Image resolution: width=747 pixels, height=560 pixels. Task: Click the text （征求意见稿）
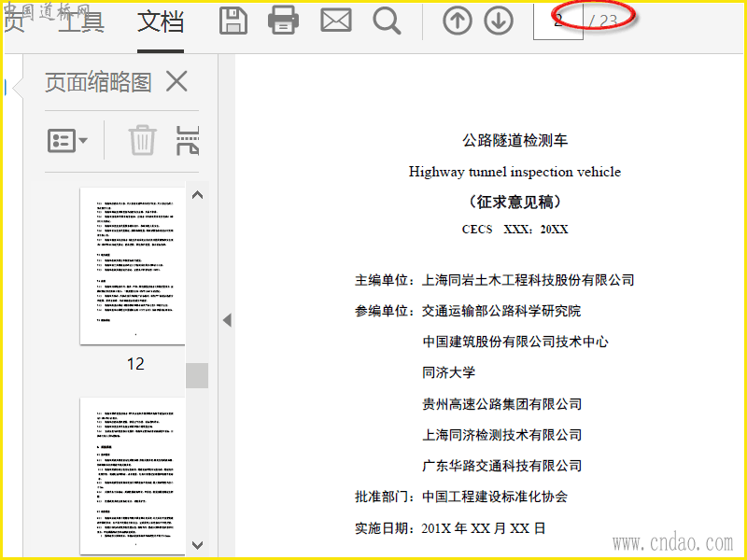coord(515,202)
